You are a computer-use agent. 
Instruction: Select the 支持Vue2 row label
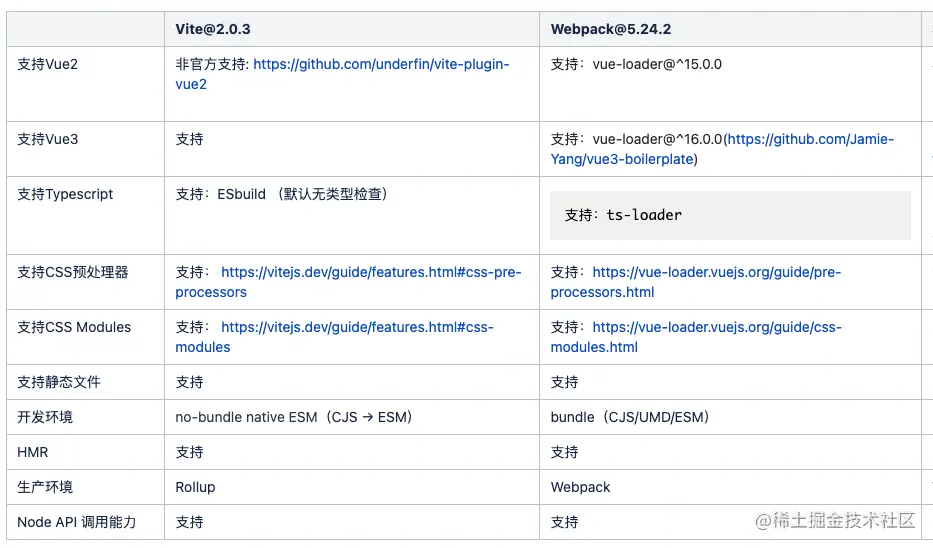click(48, 64)
